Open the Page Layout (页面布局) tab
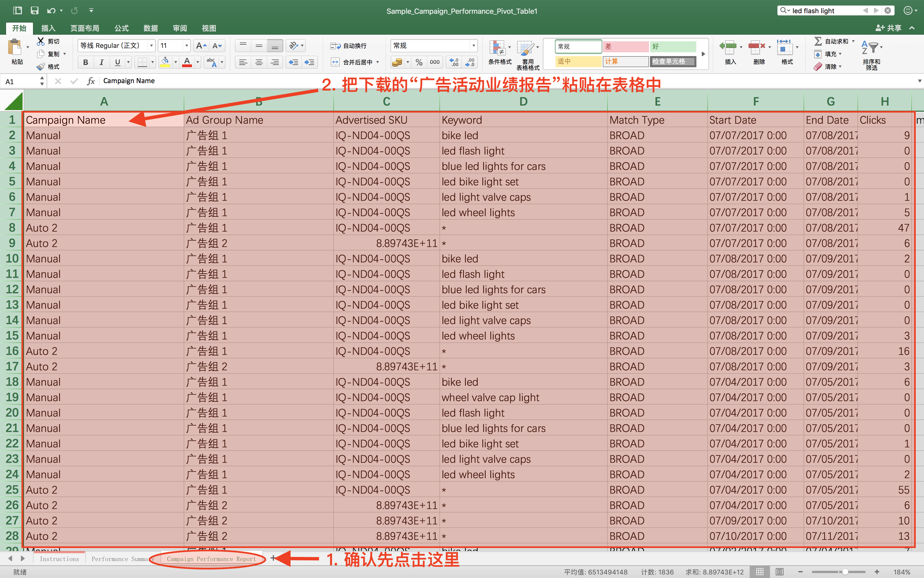Image resolution: width=924 pixels, height=578 pixels. [85, 28]
